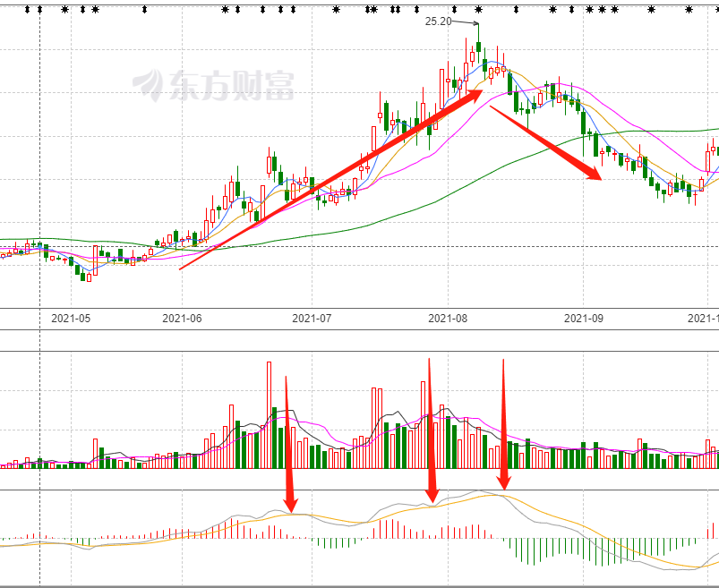Click the deepest green MACD histogram bar in August
The image size is (719, 588).
pos(535,551)
